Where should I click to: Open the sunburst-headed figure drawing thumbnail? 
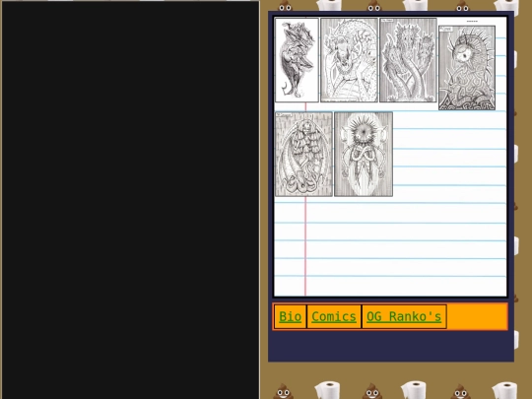(364, 155)
